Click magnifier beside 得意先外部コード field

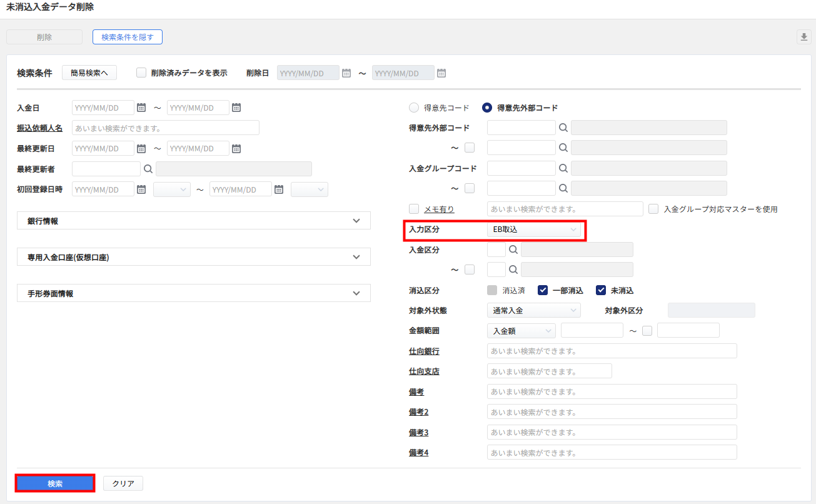pos(563,128)
